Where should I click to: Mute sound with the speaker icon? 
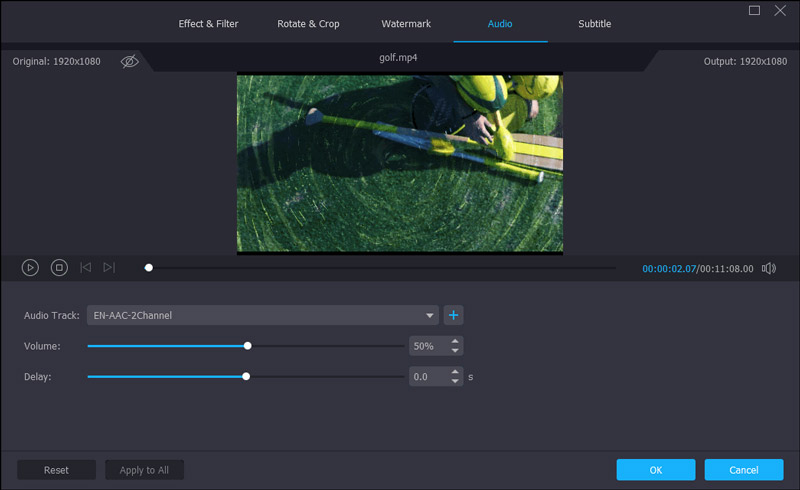click(x=768, y=268)
